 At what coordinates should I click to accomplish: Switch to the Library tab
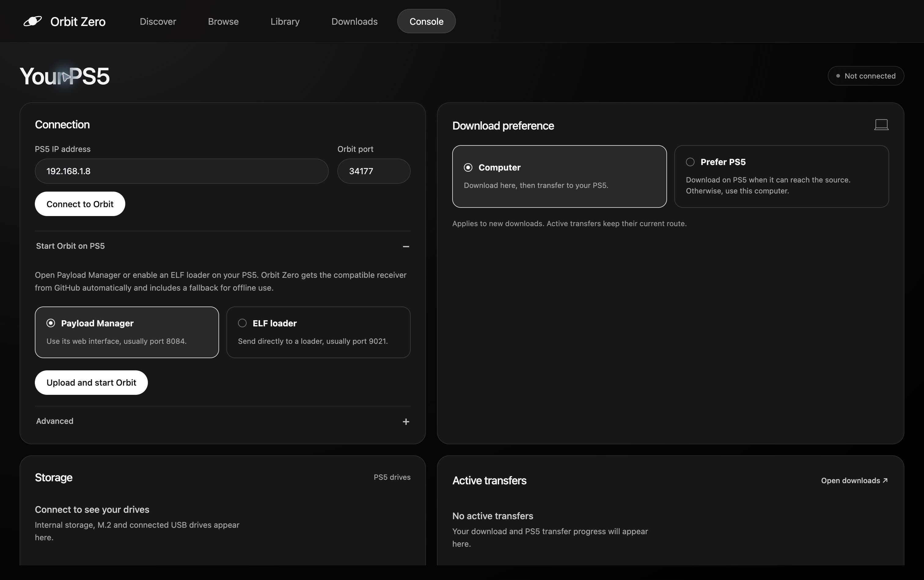285,21
